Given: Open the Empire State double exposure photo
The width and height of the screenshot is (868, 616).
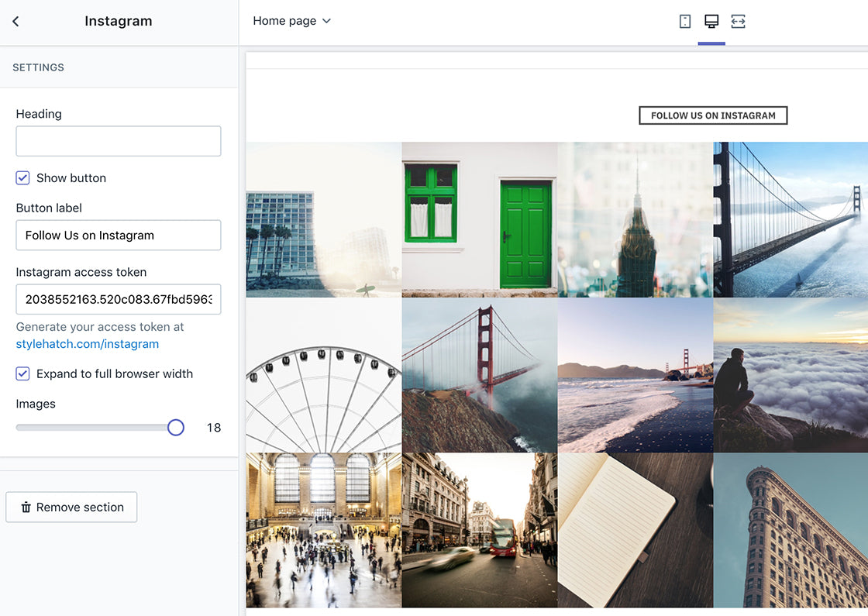Looking at the screenshot, I should (x=635, y=220).
